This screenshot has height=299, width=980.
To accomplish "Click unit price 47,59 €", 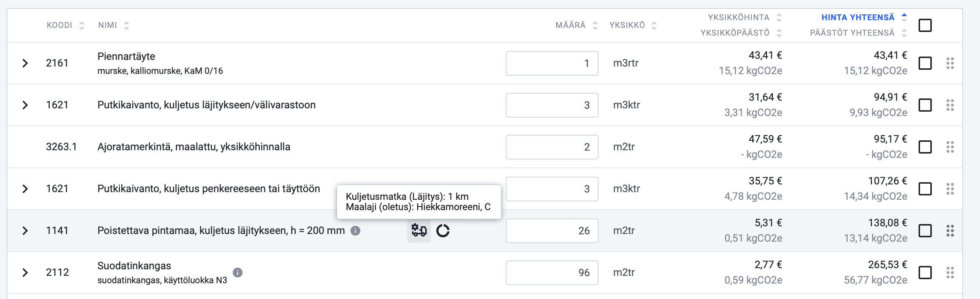I will pos(765,139).
